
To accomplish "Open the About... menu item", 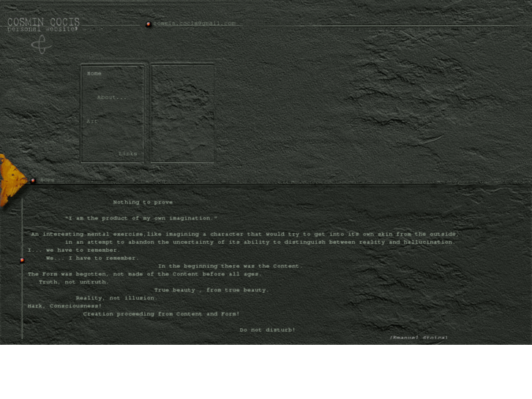I will pos(112,97).
